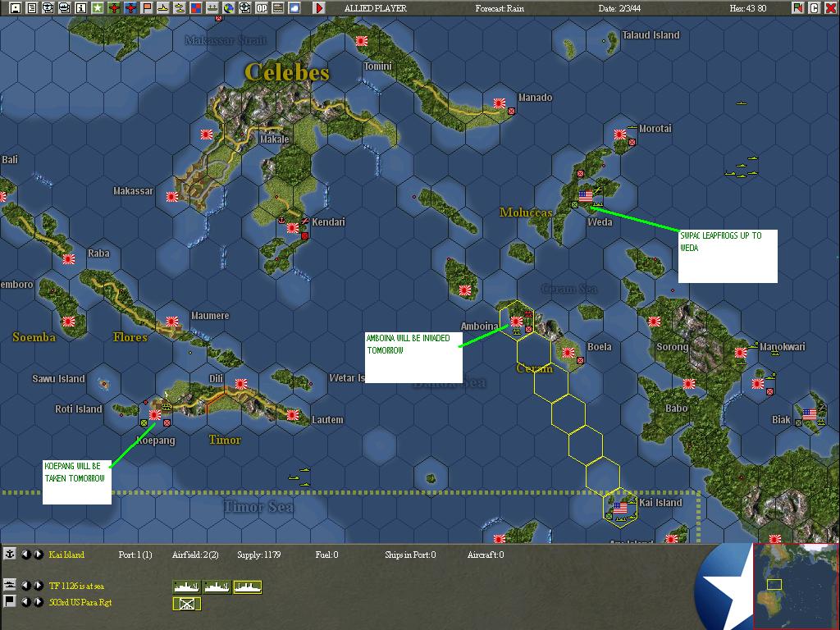Select the 503rd Para Rgt infantry unit icon
Viewport: 840px width, 630px height.
[x=187, y=604]
